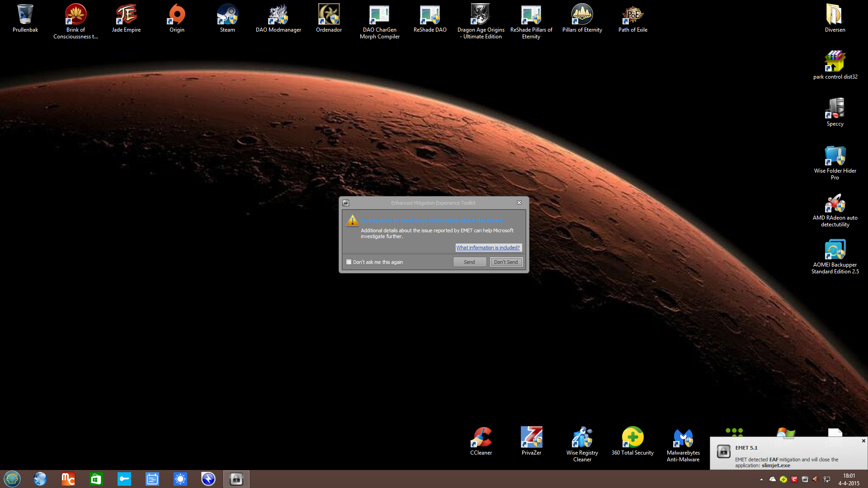Open the Steam desktop shortcut

(x=227, y=18)
